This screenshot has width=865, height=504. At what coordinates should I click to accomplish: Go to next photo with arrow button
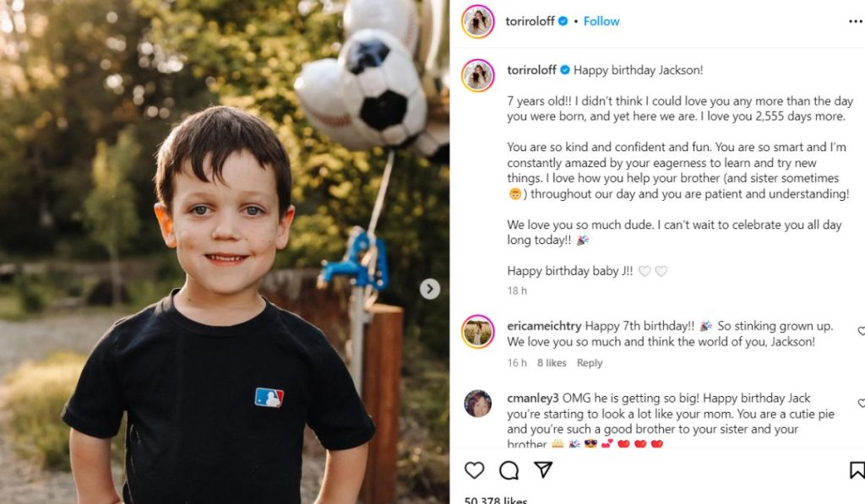coord(430,289)
